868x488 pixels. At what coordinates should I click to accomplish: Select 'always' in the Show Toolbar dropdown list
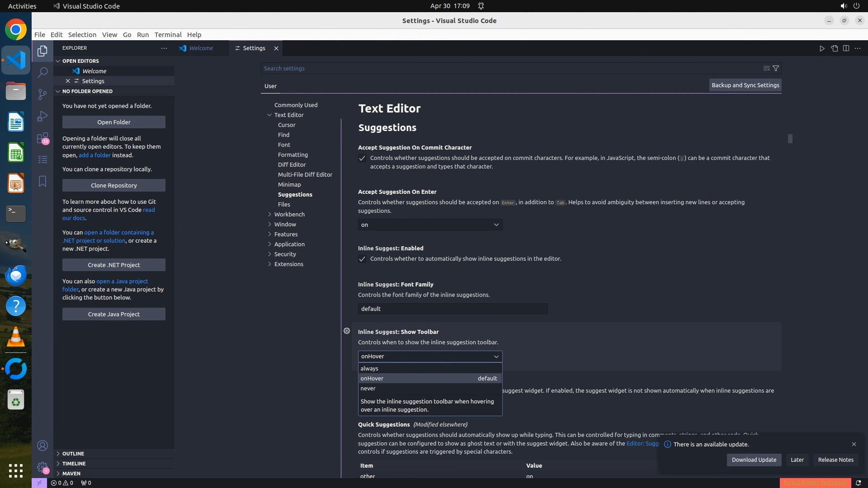369,368
